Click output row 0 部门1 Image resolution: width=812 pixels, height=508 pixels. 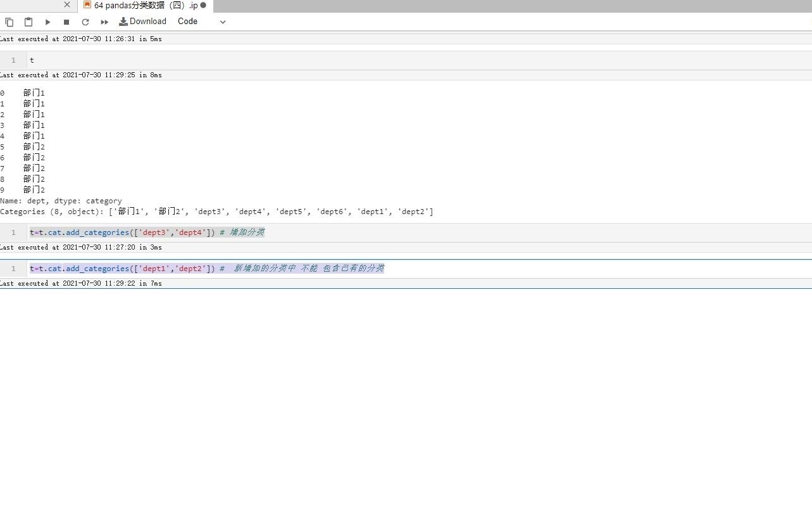pyautogui.click(x=23, y=93)
